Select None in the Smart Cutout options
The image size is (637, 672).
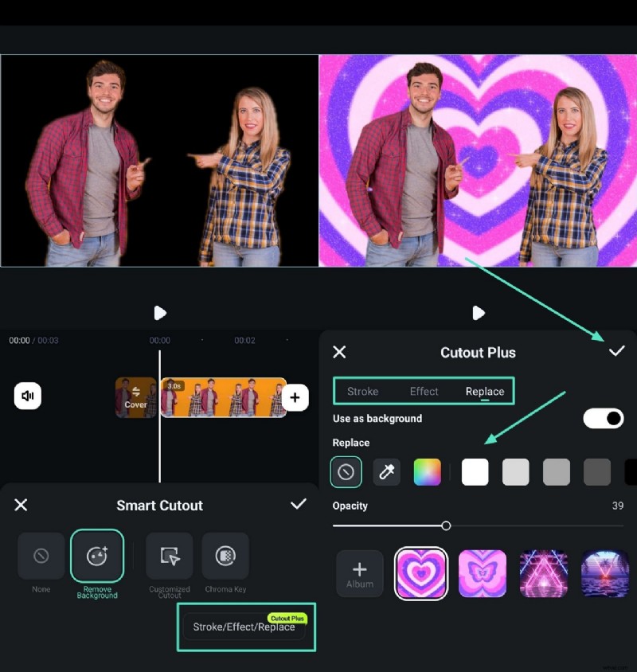pos(40,556)
